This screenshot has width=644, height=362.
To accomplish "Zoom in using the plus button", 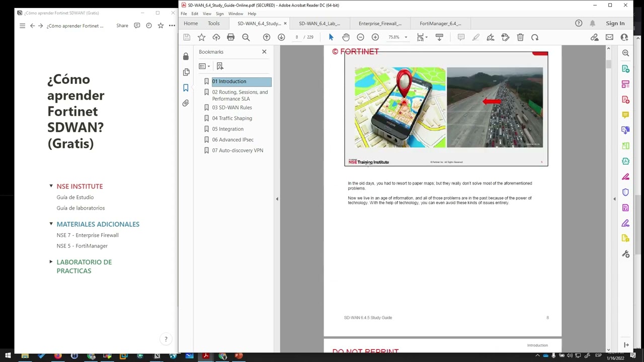I will click(x=375, y=37).
